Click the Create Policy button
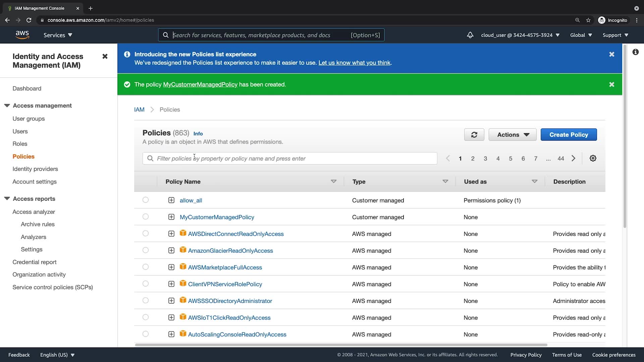 569,135
